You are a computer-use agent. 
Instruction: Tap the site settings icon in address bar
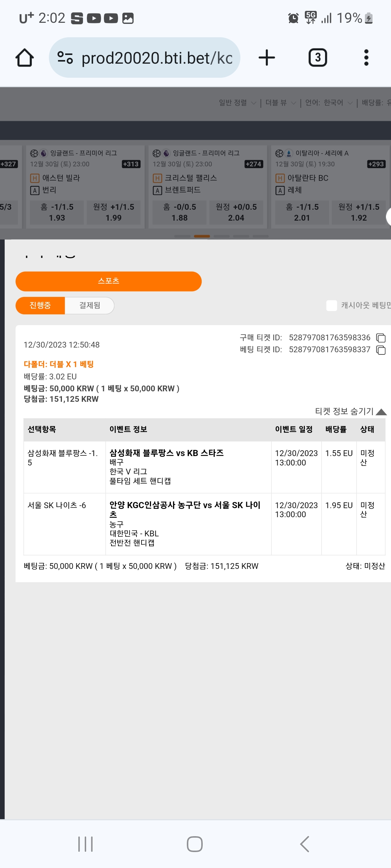(65, 58)
